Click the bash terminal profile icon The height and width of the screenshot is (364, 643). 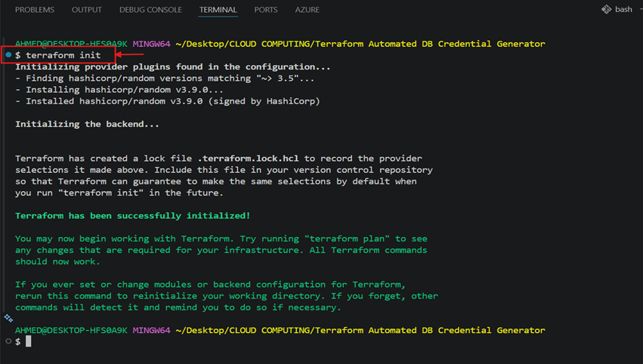pos(606,9)
